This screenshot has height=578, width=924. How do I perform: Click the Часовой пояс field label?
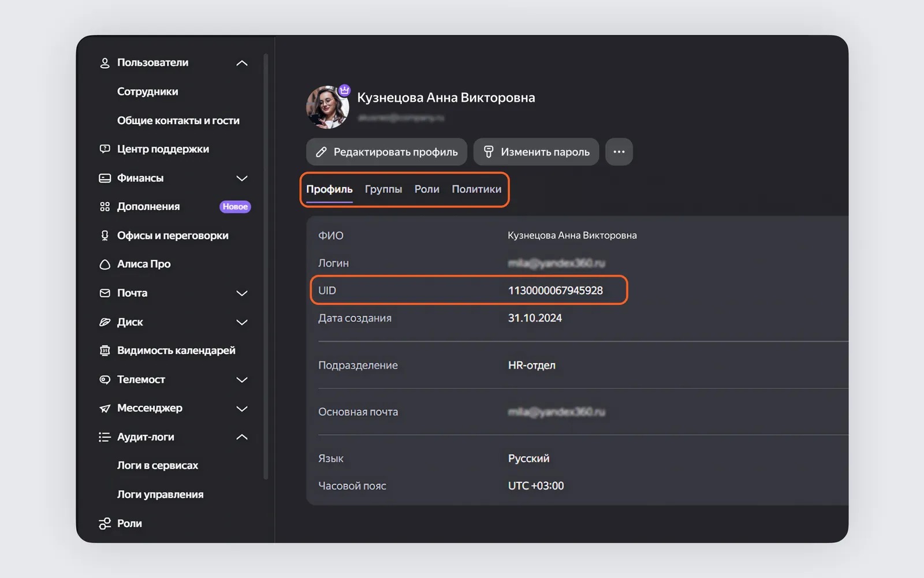(352, 486)
